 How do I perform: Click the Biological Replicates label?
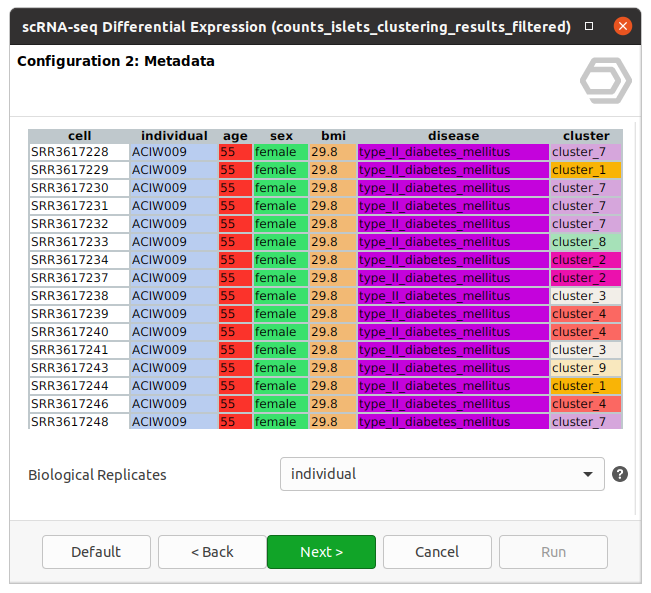[x=97, y=475]
